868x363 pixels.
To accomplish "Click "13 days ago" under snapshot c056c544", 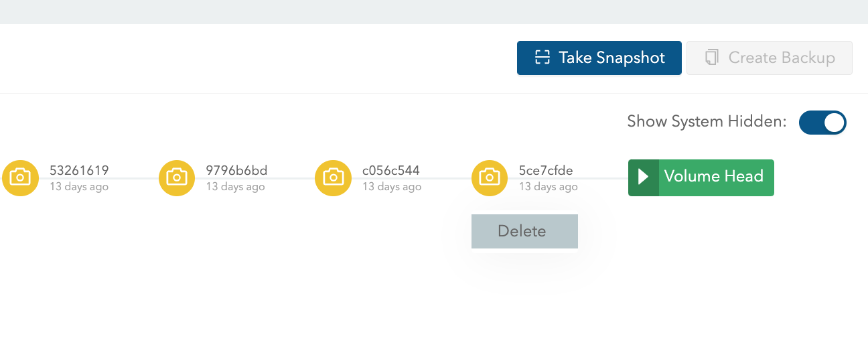I will click(x=392, y=187).
